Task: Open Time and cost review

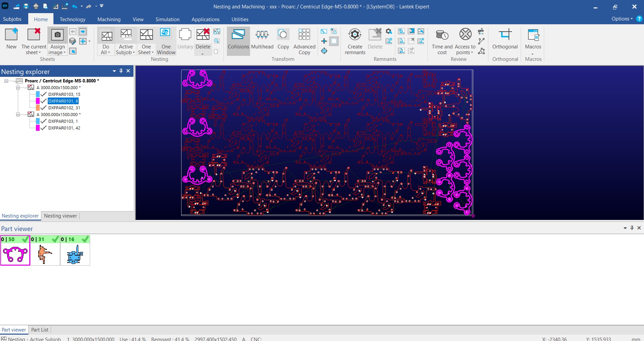Action: point(442,41)
